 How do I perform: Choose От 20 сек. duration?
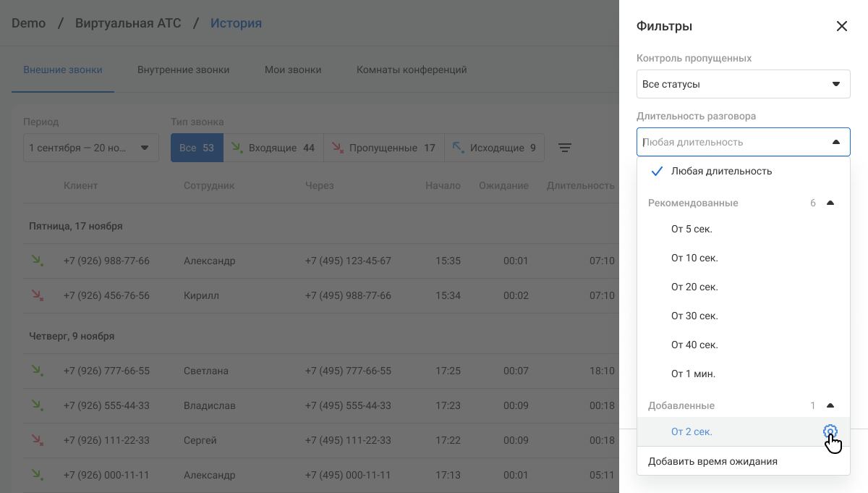tap(744, 287)
